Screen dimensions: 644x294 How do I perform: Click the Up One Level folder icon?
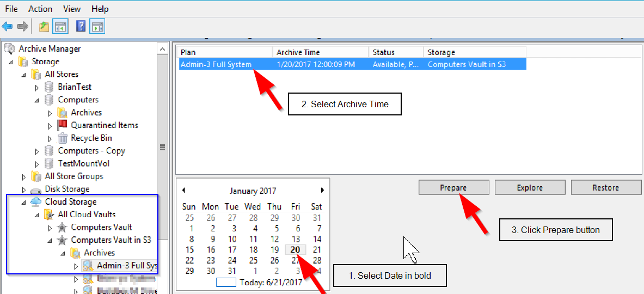point(44,27)
